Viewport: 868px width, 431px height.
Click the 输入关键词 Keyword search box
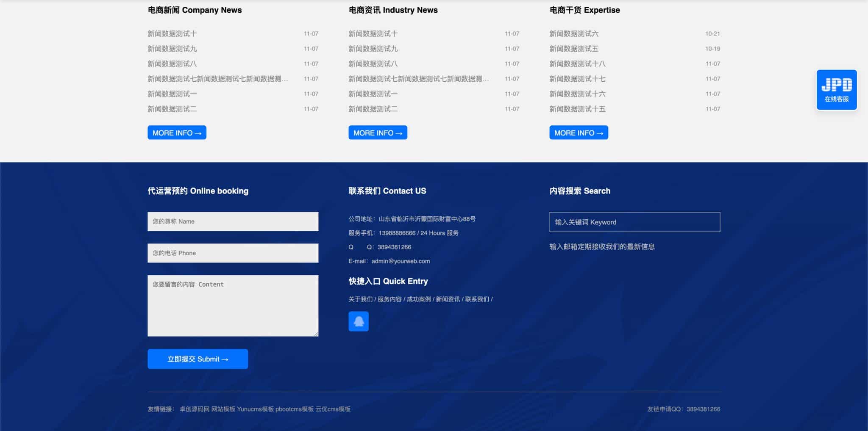634,222
